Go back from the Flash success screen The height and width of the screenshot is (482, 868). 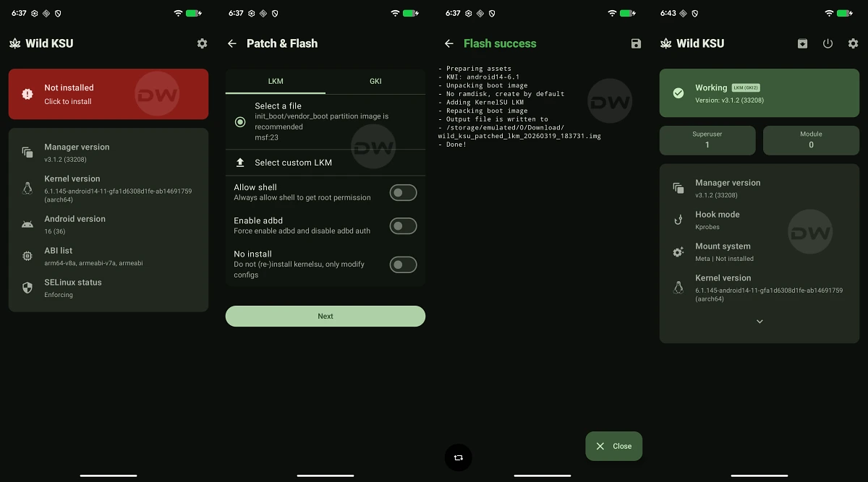449,43
